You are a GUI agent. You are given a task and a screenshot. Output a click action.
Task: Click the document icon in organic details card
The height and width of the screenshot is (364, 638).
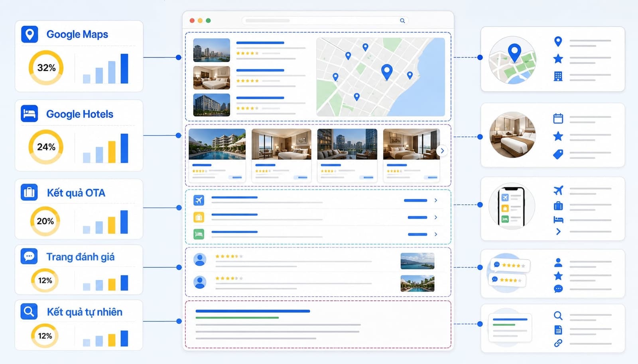(x=558, y=330)
